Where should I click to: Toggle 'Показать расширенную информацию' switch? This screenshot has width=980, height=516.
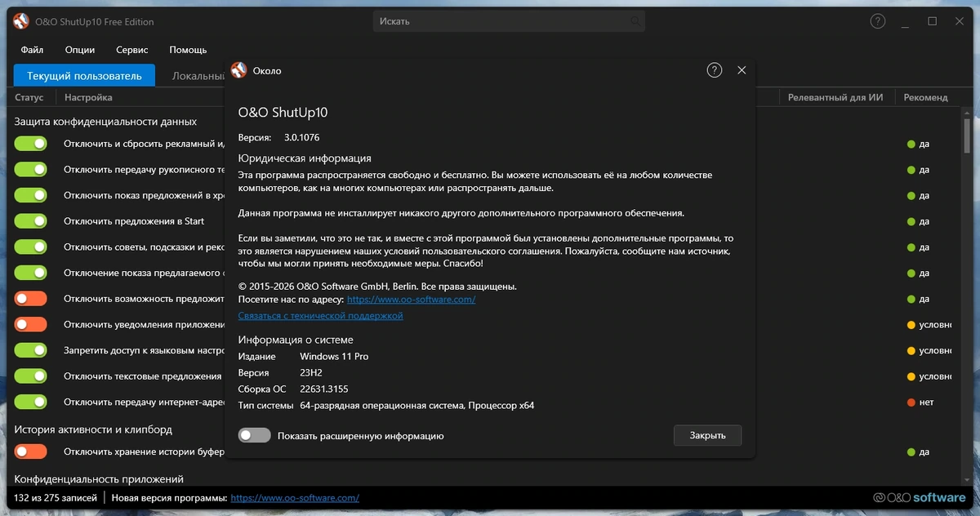point(254,435)
